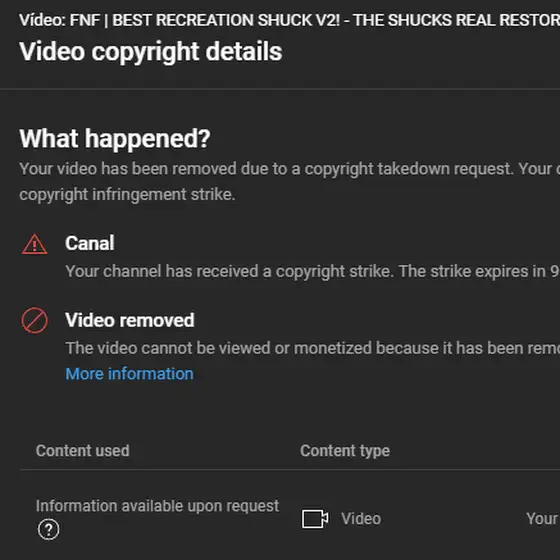Screen dimensions: 560x560
Task: Click the Information available upon request text
Action: point(157,506)
